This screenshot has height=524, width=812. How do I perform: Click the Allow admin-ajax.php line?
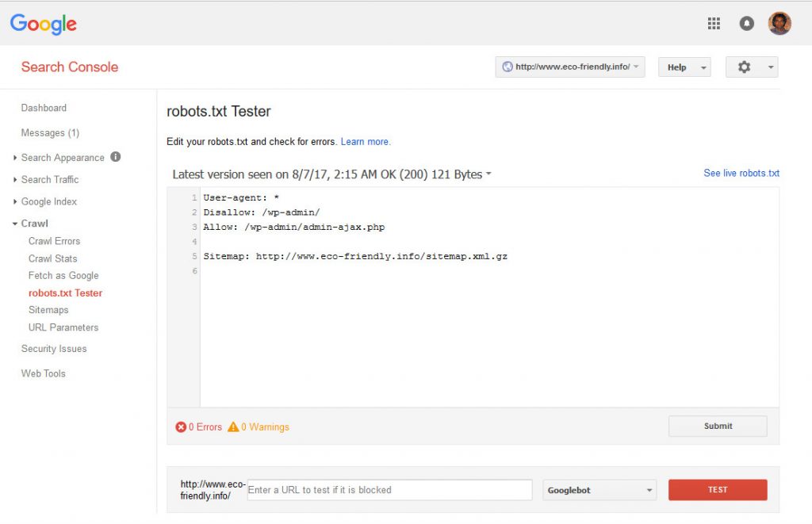tap(294, 227)
